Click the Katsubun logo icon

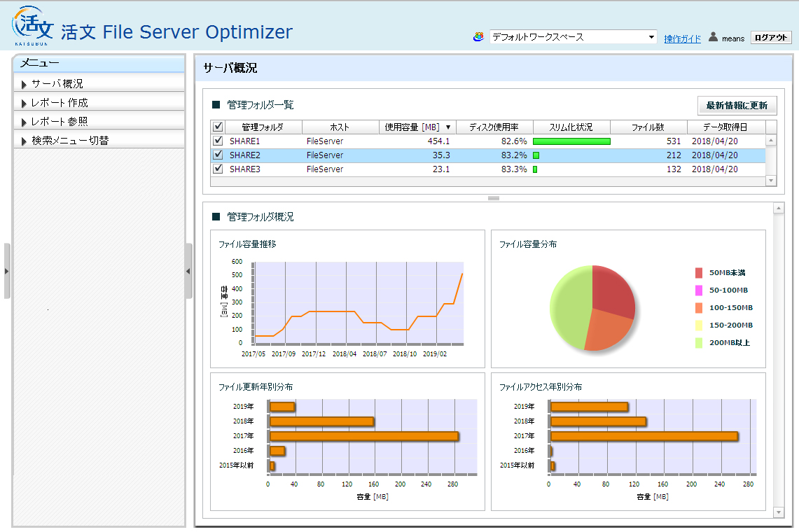33,27
